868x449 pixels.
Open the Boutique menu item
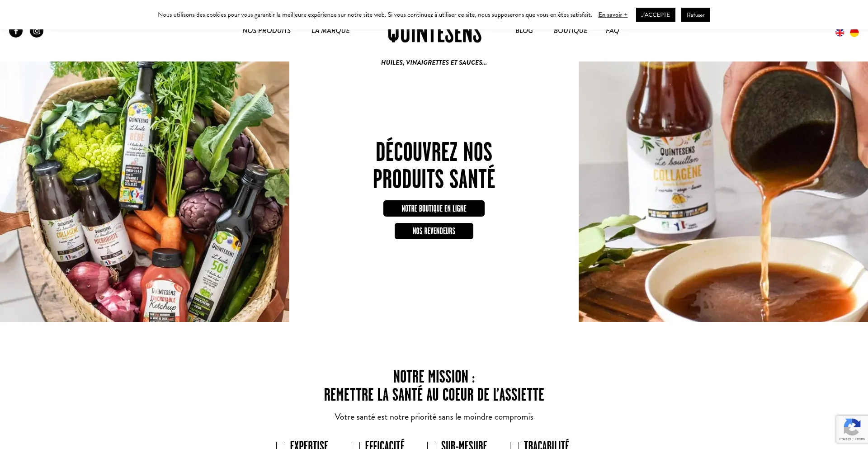(x=571, y=32)
